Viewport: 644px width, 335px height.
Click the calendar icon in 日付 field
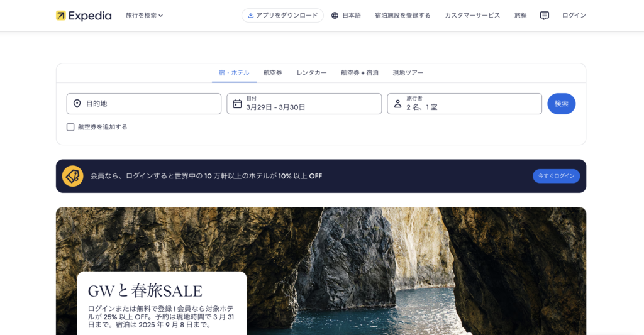(x=237, y=104)
